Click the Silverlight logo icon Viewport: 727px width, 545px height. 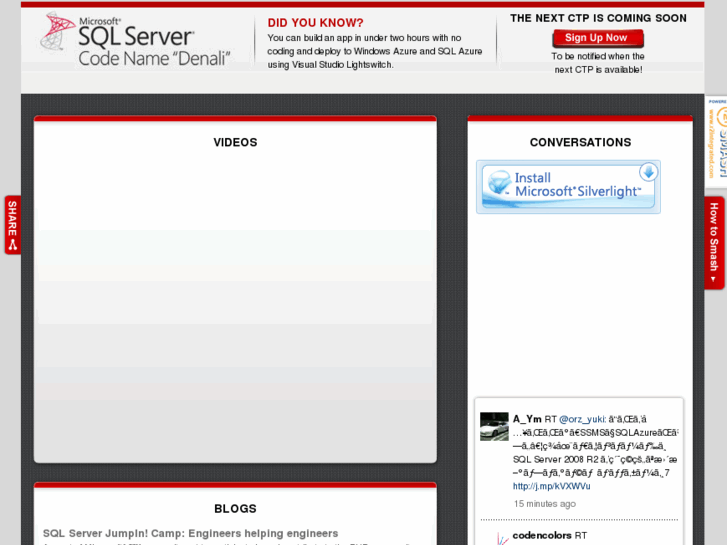pyautogui.click(x=499, y=183)
